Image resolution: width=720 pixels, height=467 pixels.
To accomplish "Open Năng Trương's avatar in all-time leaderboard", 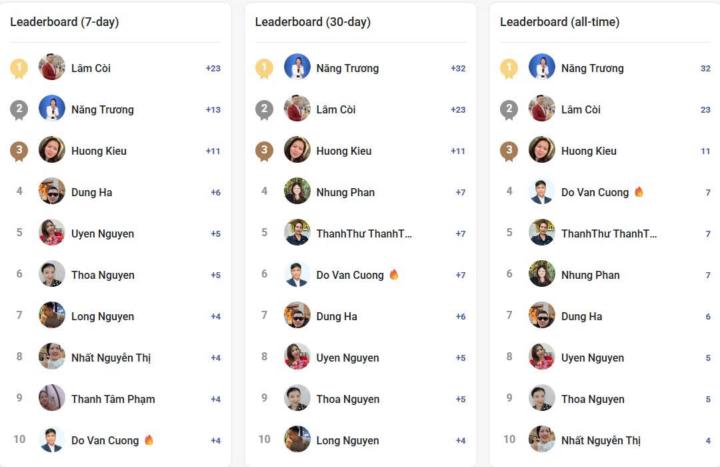I will coord(542,67).
